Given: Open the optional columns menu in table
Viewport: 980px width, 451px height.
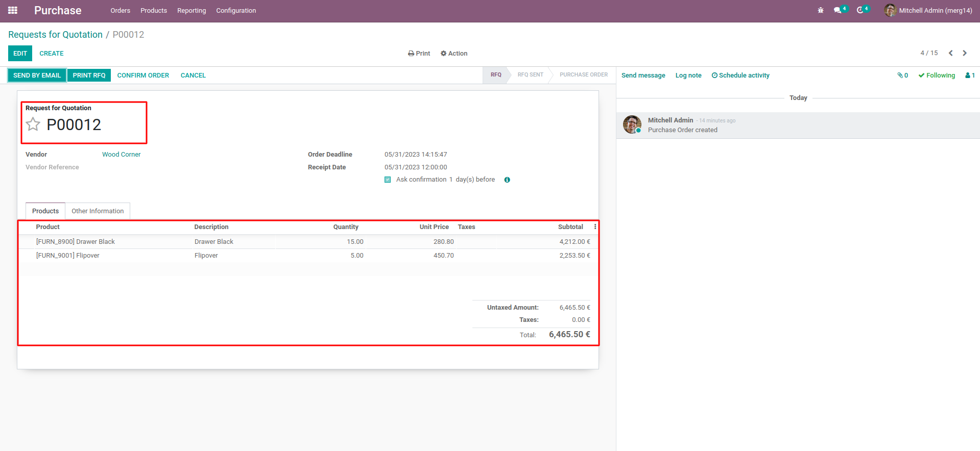Looking at the screenshot, I should pos(595,227).
